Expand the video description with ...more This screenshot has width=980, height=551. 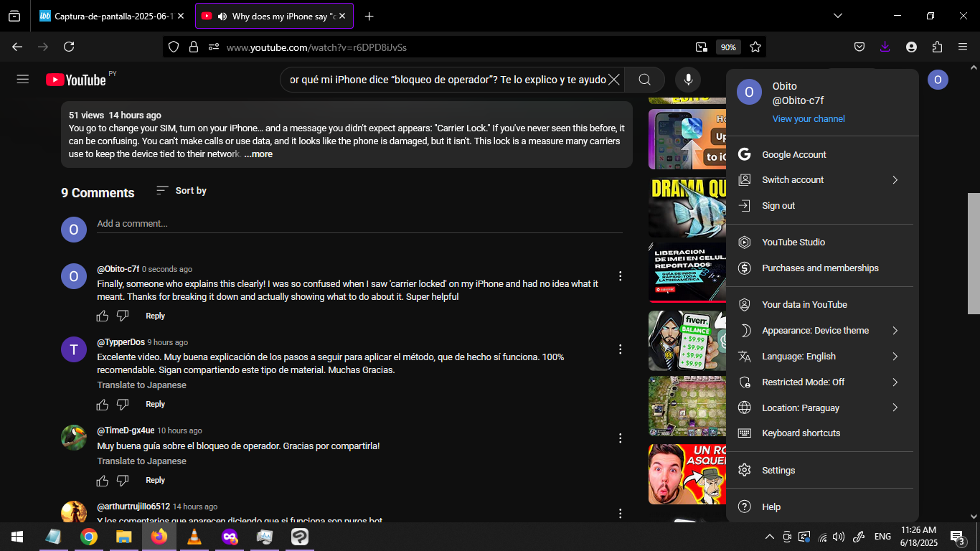[258, 154]
